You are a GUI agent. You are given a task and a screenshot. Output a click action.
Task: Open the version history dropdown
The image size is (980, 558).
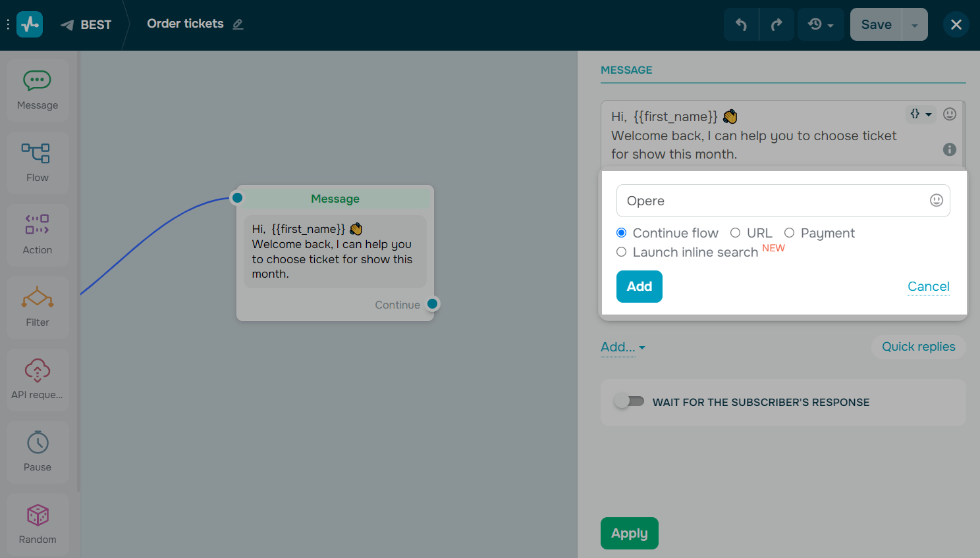coord(821,24)
